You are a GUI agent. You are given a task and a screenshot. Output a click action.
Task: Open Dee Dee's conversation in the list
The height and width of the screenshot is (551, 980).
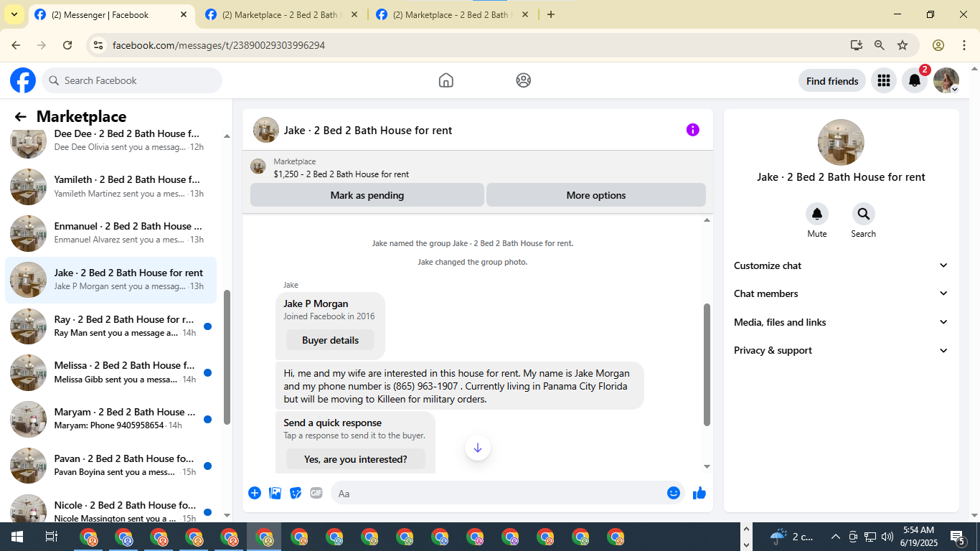[110, 140]
